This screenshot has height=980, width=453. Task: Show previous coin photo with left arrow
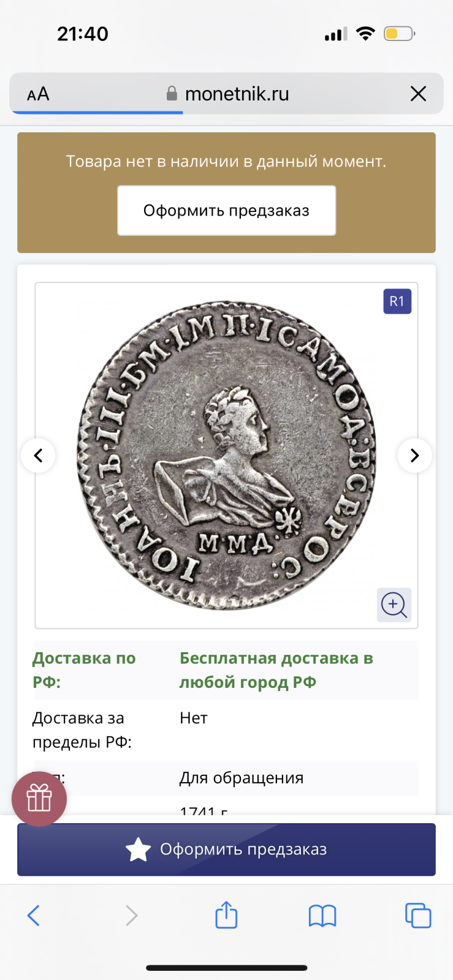pyautogui.click(x=38, y=456)
